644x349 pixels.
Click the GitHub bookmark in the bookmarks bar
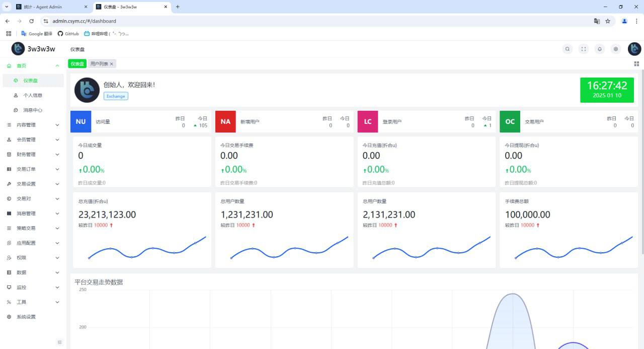click(68, 34)
